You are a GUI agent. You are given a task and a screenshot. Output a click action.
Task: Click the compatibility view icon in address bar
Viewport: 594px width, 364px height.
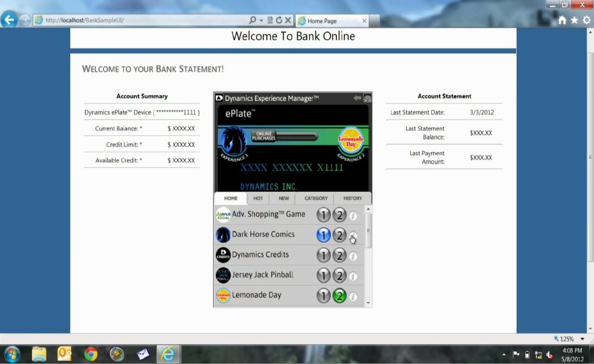click(x=270, y=20)
